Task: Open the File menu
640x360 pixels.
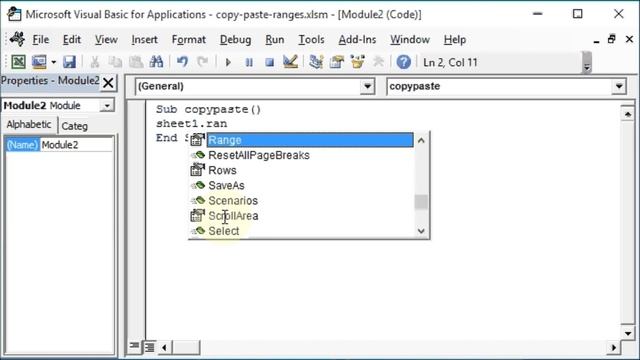Action: click(x=41, y=40)
